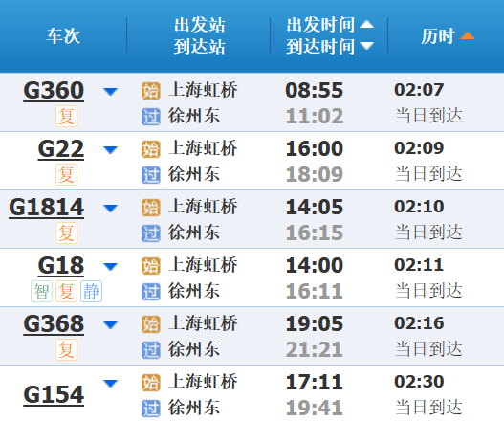504x421 pixels.
Task: Expand stop details for train G368
Action: coord(110,324)
